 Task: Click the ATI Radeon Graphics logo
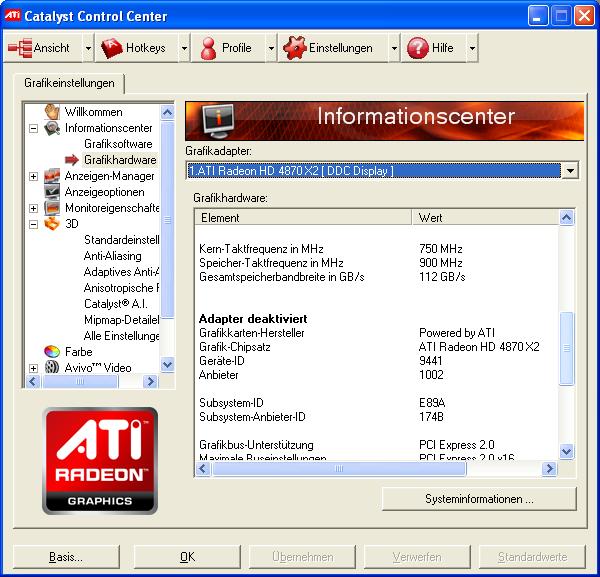(x=100, y=461)
